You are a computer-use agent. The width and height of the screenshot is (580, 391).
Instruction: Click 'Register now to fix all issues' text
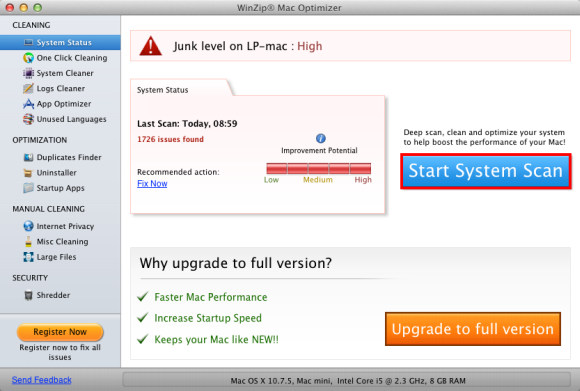click(60, 352)
